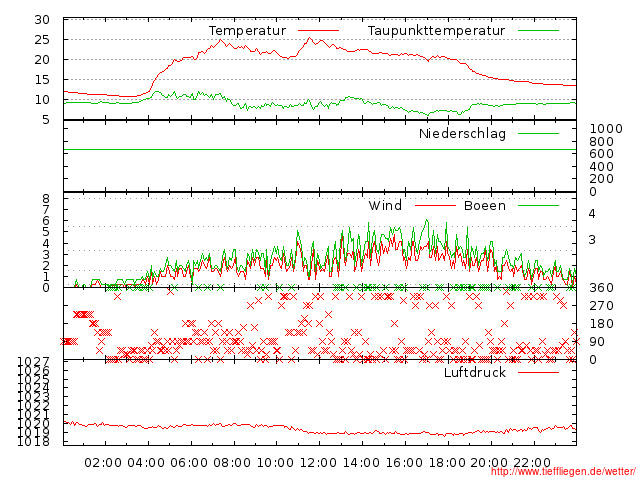This screenshot has width=640, height=480.
Task: Select the Niederschlag legend label
Action: 462,133
